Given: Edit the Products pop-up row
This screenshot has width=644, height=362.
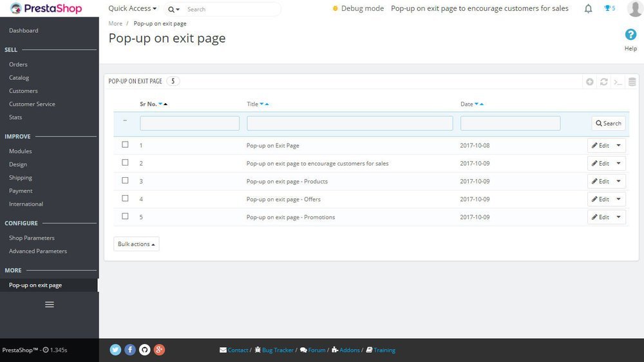Looking at the screenshot, I should tap(600, 181).
